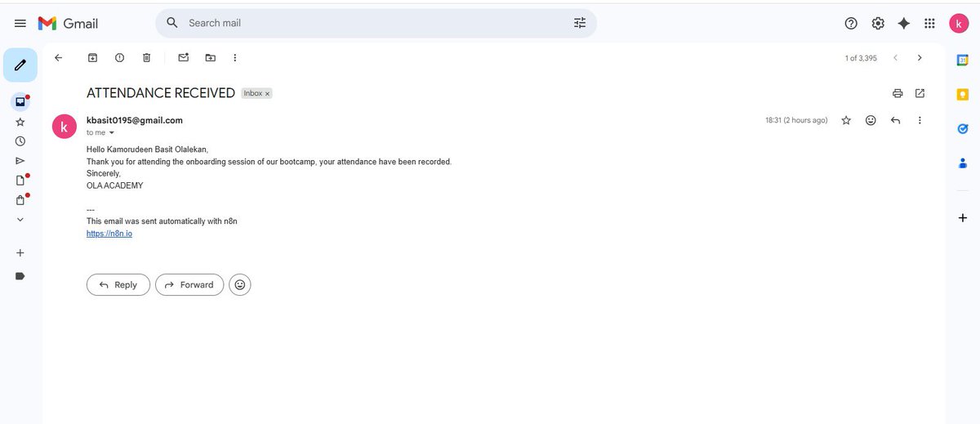This screenshot has width=980, height=424.
Task: Archive this email
Action: pos(92,58)
